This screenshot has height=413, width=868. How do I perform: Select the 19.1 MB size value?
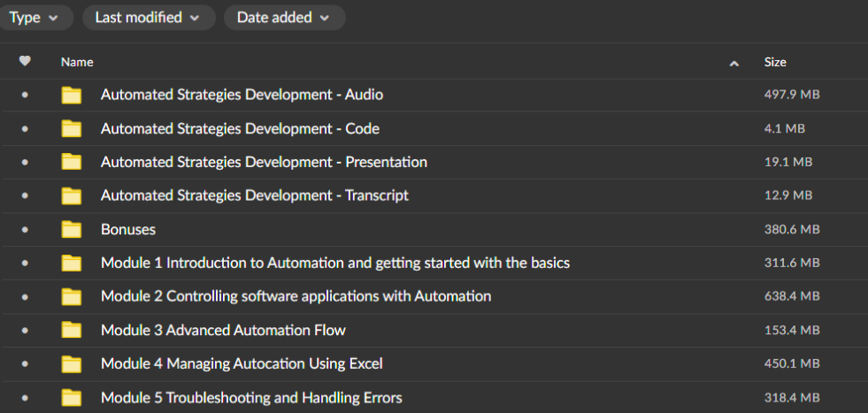[788, 162]
